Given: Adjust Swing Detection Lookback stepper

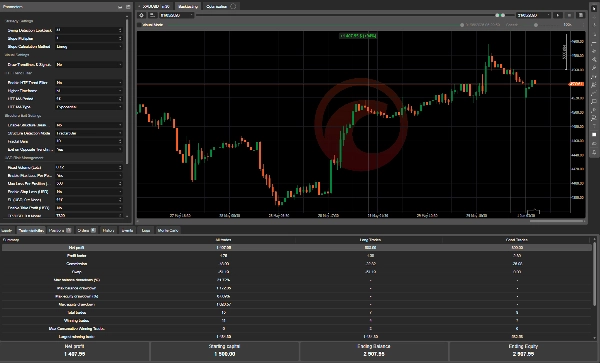Looking at the screenshot, I should (120, 30).
